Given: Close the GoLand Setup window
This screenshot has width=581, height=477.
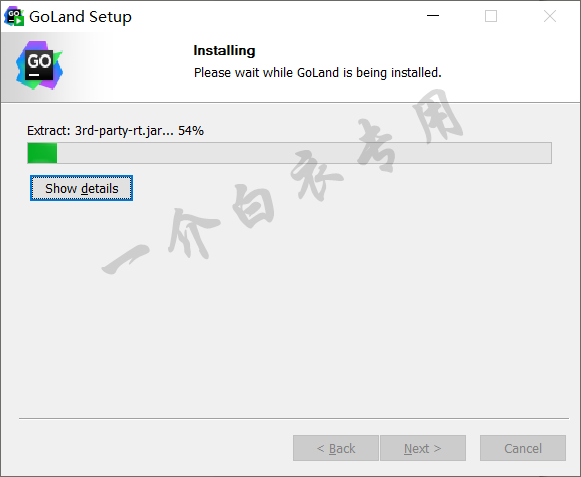Looking at the screenshot, I should coord(550,16).
